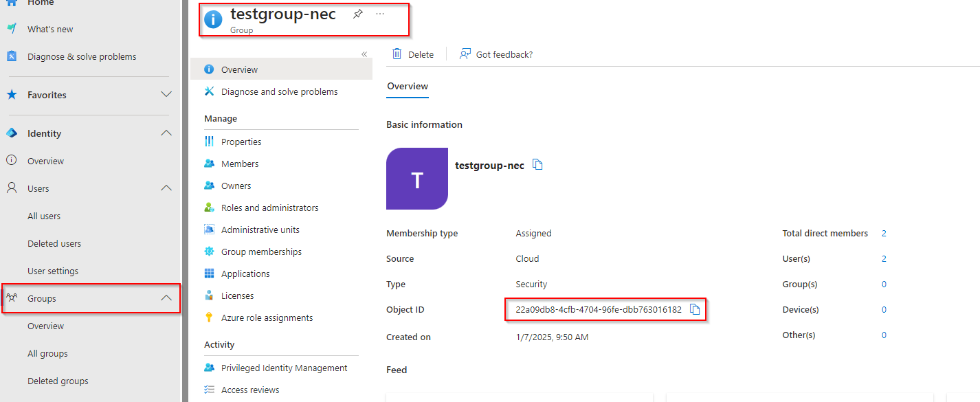Select the Overview tab
This screenshot has width=980, height=402.
[x=408, y=87]
